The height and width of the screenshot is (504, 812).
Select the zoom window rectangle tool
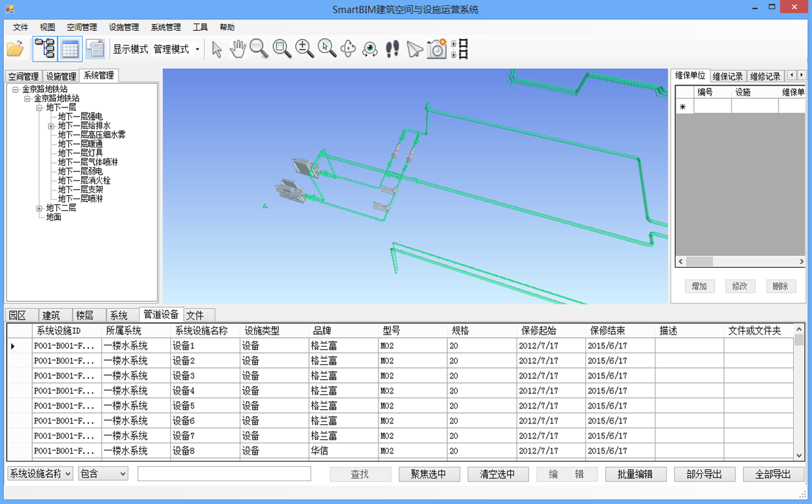pos(282,49)
